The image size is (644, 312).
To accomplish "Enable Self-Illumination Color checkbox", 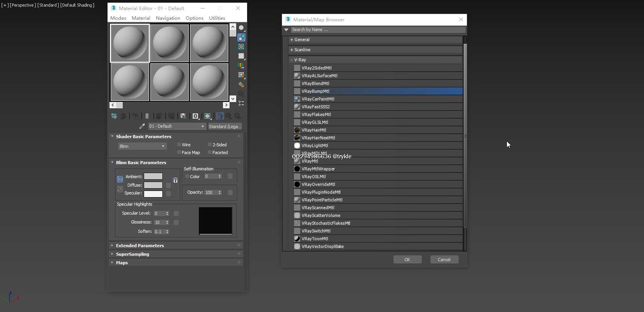I will click(187, 177).
